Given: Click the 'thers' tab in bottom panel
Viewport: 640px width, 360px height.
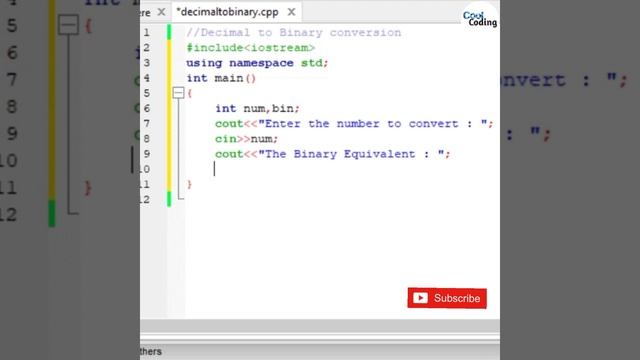Looking at the screenshot, I should 151,351.
